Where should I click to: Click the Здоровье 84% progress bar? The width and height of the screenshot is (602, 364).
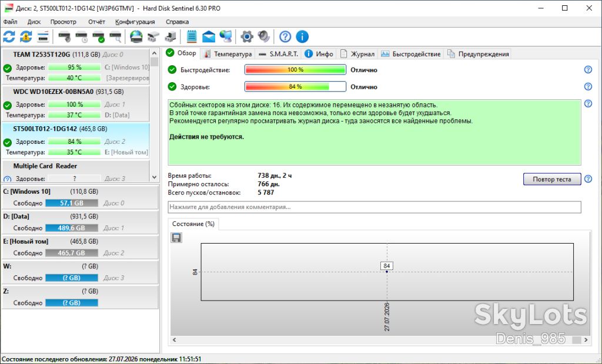[295, 87]
